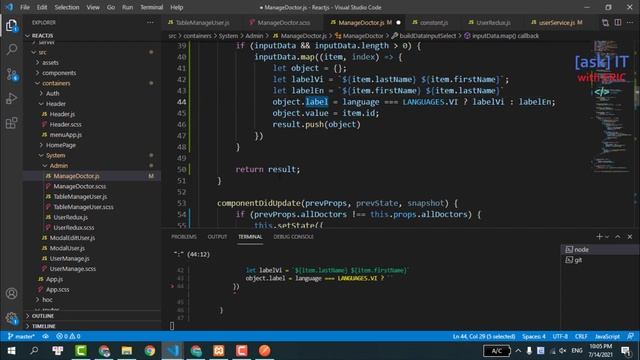
Task: Click the sync changes icon in status bar
Action: (45, 336)
